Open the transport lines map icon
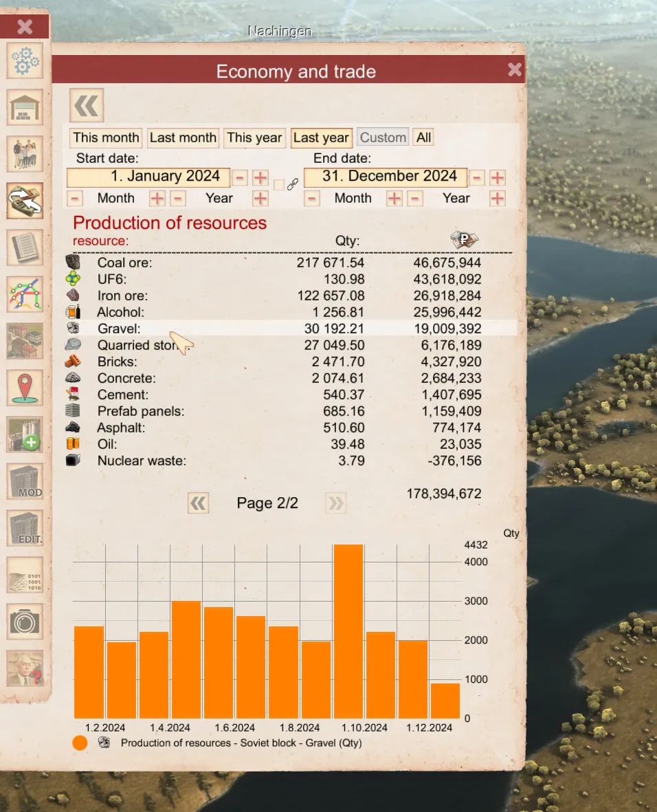 pos(25,294)
